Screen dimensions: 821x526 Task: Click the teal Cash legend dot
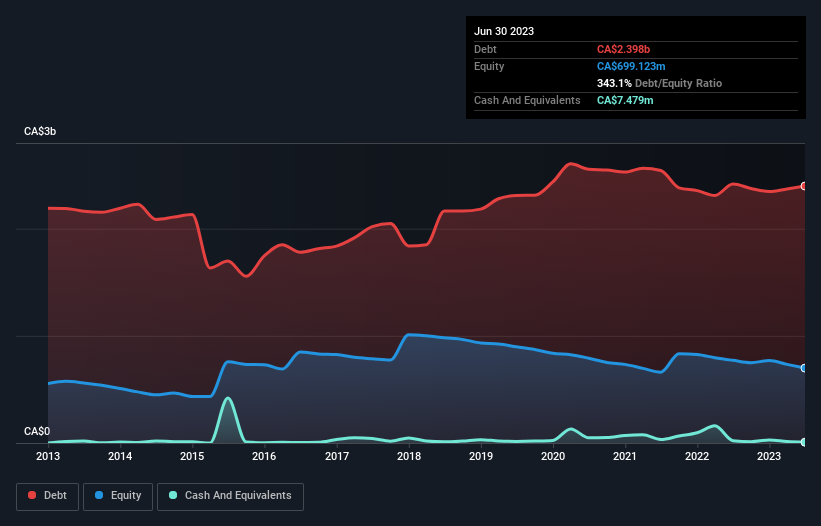pos(173,495)
